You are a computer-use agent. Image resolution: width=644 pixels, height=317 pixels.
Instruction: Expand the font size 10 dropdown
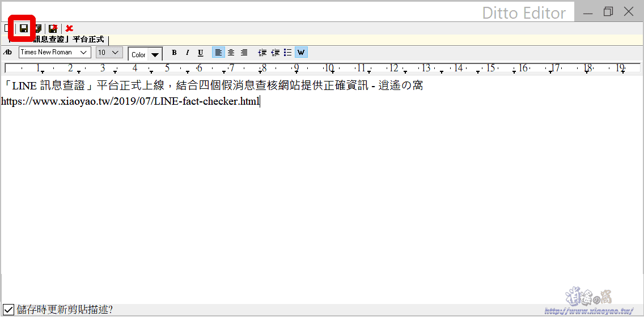point(116,52)
